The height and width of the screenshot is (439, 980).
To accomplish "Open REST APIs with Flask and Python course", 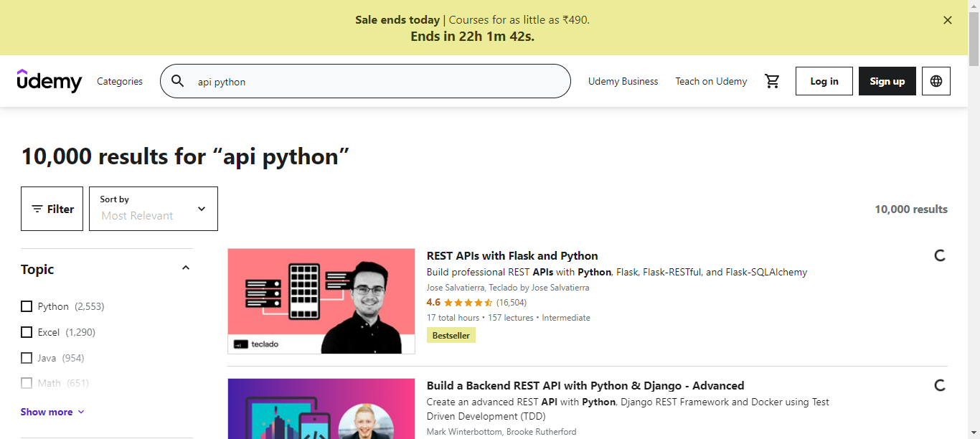I will click(512, 255).
